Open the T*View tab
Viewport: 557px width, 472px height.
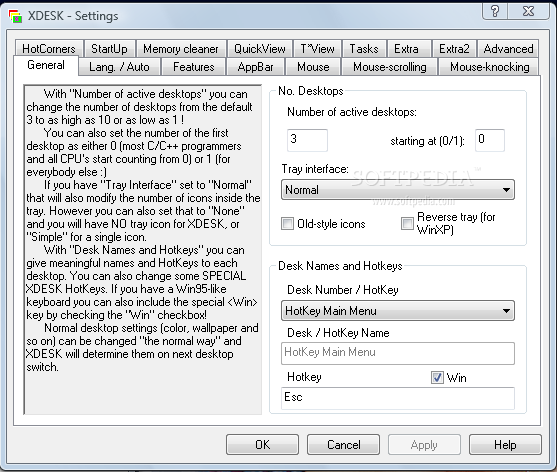tap(317, 49)
